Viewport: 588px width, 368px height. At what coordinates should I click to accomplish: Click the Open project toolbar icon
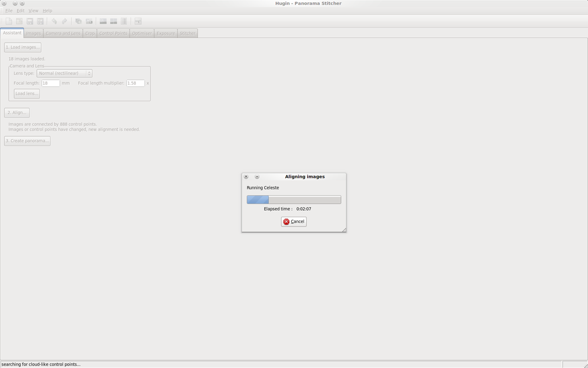tap(19, 21)
